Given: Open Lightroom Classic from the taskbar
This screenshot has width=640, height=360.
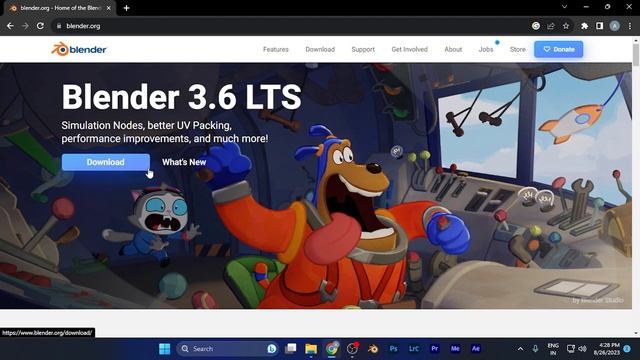Looking at the screenshot, I should 414,349.
